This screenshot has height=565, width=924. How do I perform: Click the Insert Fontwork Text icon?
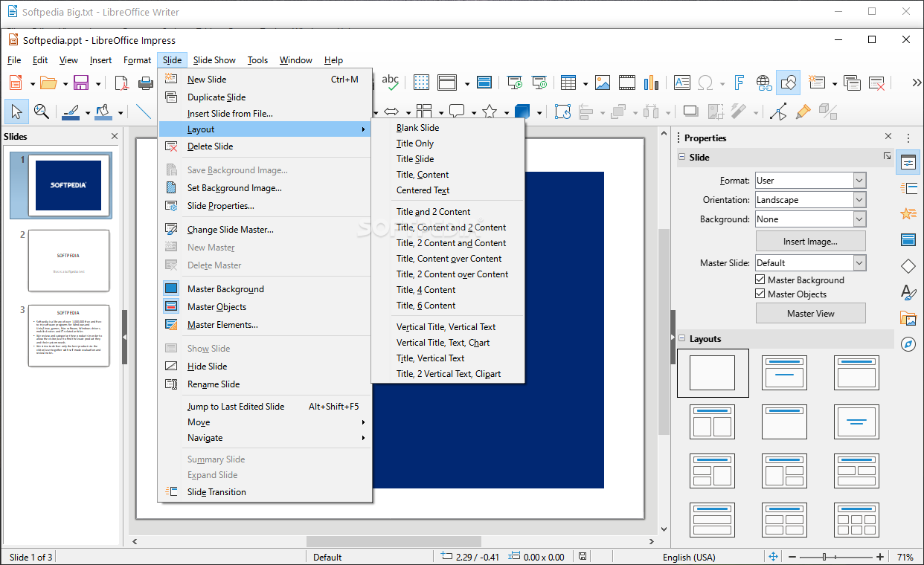[x=739, y=83]
